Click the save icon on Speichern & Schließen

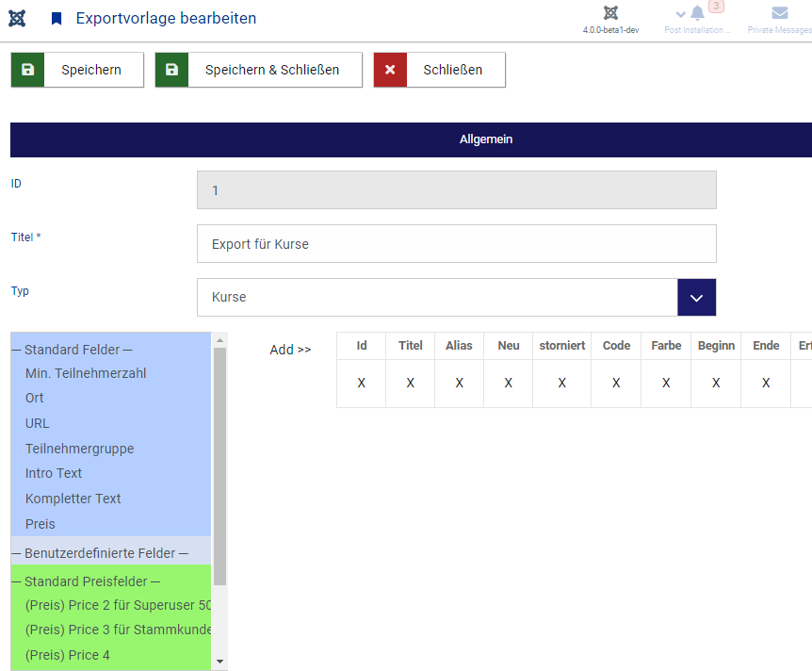[172, 70]
